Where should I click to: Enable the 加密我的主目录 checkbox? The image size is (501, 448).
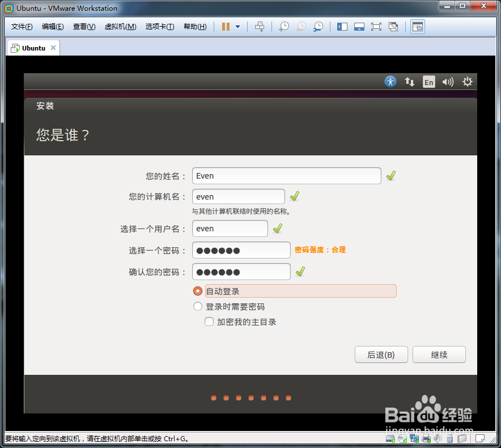click(x=209, y=322)
